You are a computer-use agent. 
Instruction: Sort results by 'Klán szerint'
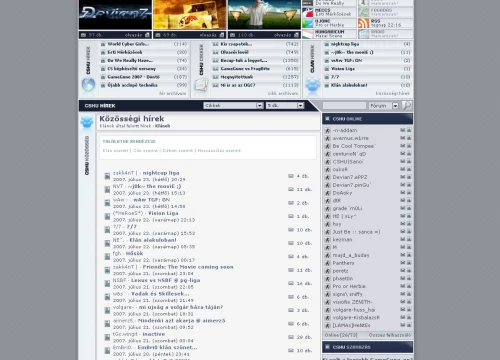(x=115, y=151)
